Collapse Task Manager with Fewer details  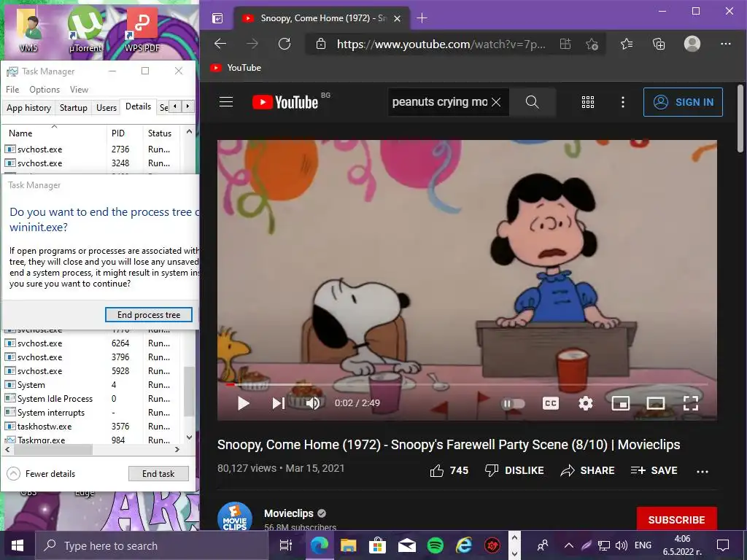click(41, 474)
